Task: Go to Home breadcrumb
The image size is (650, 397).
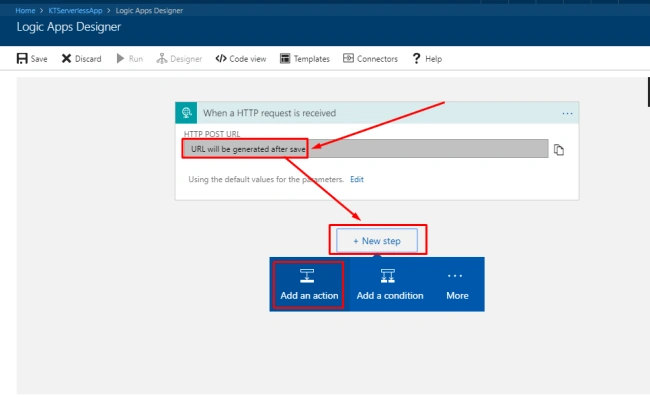Action: point(25,10)
